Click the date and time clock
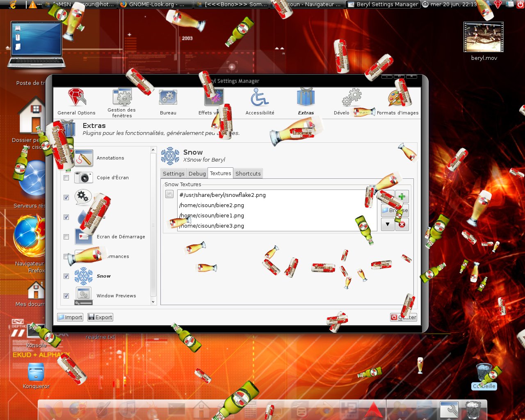Viewport: 525px width, 420px height. (454, 5)
